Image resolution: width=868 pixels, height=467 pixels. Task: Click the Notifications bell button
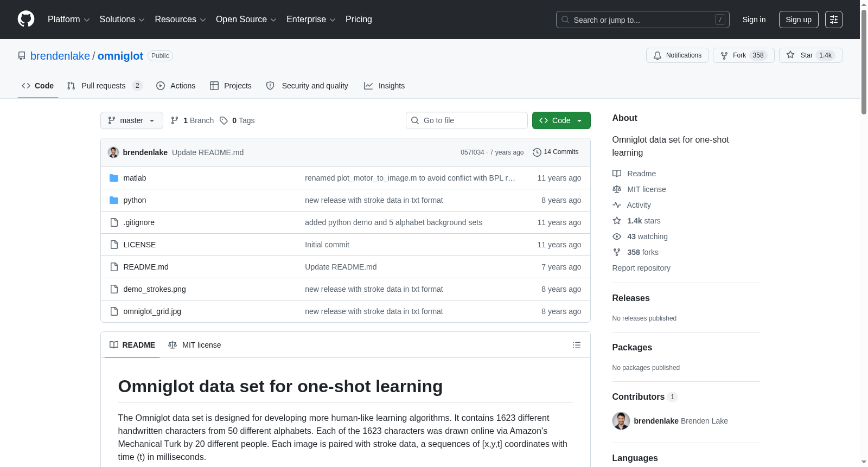pyautogui.click(x=677, y=55)
